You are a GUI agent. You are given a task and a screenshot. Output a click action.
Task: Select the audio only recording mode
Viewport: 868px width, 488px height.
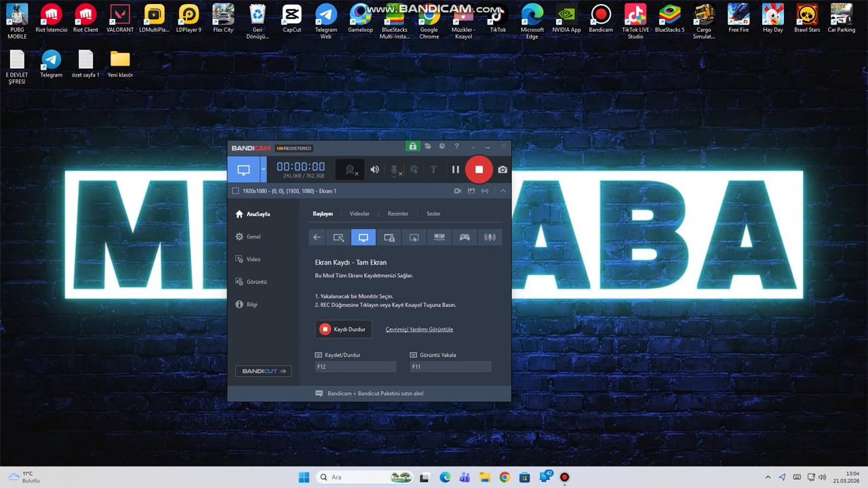pyautogui.click(x=490, y=237)
